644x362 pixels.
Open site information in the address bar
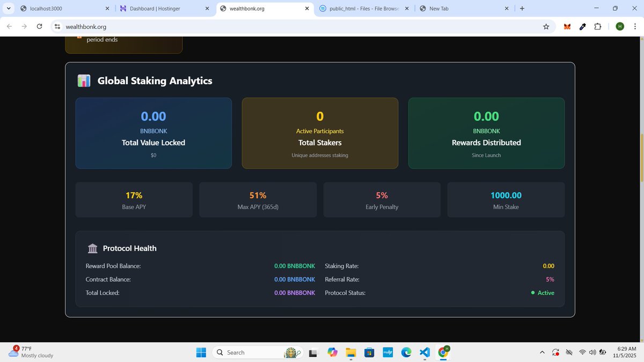57,26
